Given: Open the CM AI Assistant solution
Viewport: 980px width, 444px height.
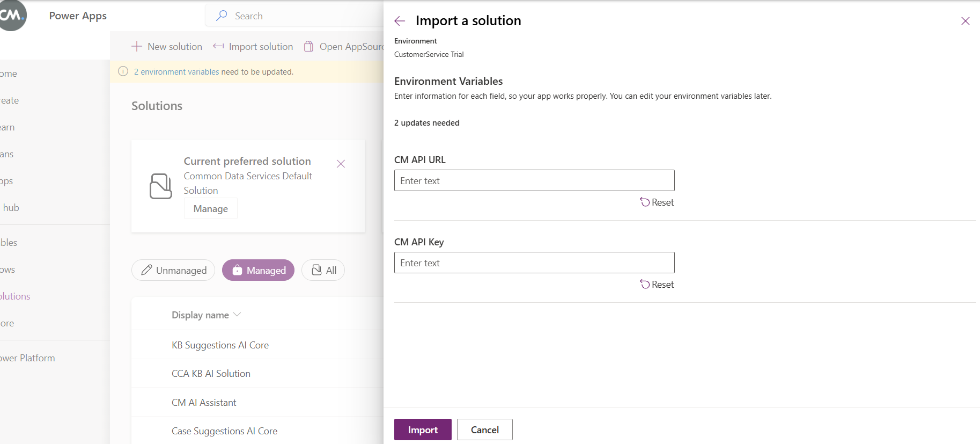Looking at the screenshot, I should coord(204,403).
